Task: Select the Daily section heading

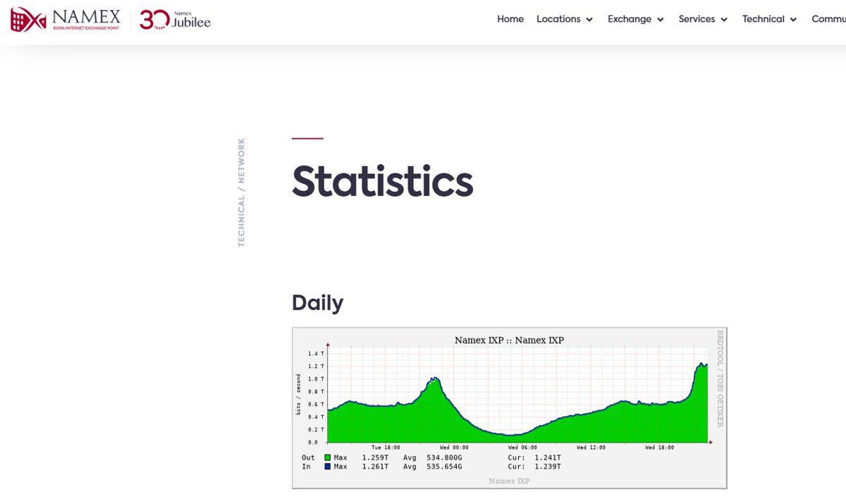Action: point(317,303)
